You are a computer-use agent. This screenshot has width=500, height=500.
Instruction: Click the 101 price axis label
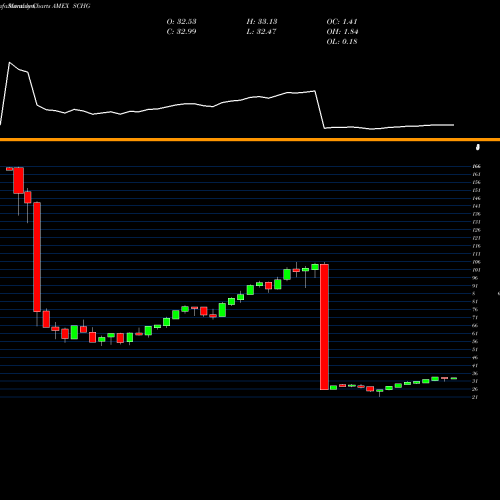pos(476,270)
